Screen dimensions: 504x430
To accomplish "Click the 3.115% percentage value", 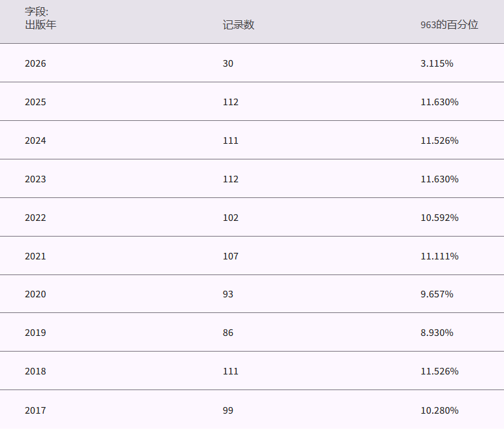I will [437, 63].
